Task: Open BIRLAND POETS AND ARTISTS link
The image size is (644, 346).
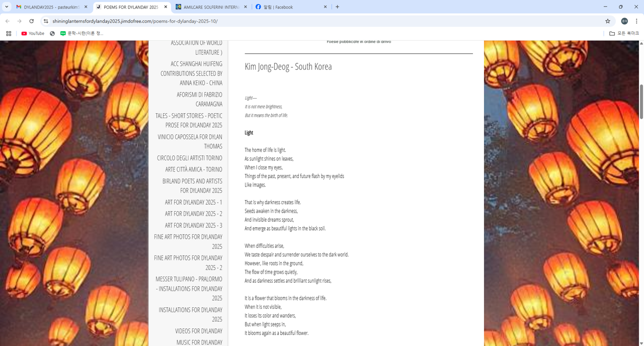Action: pos(192,186)
